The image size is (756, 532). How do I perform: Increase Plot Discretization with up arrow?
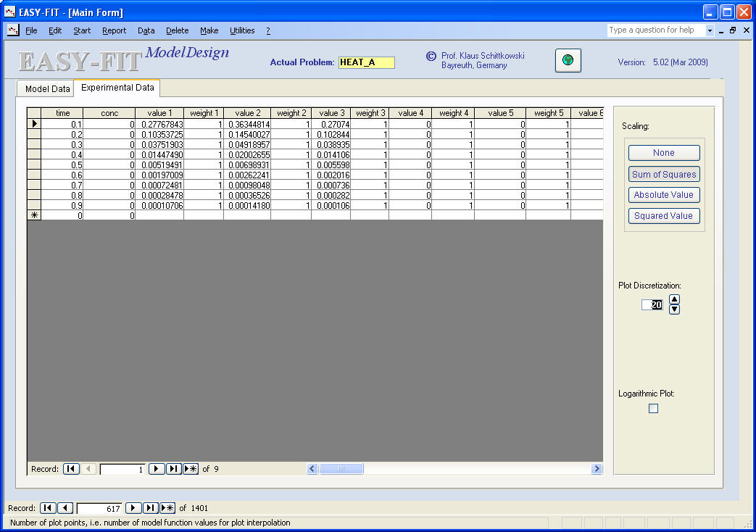(x=674, y=299)
